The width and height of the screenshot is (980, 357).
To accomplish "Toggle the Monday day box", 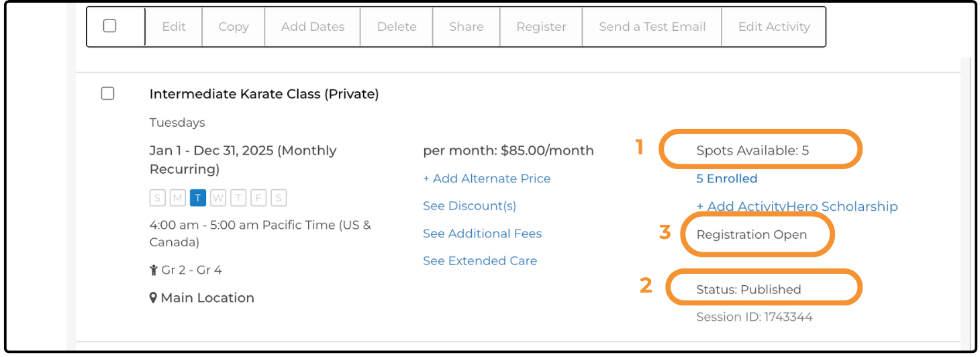I will 177,198.
